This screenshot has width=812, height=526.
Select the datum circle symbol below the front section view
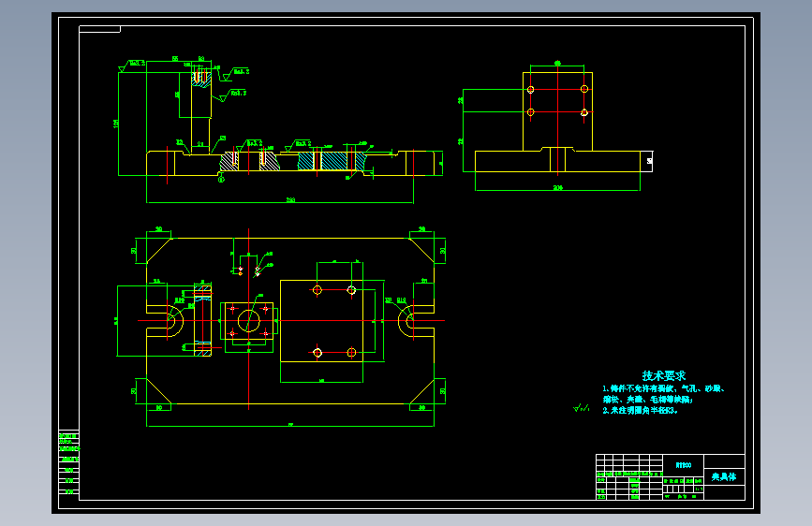pyautogui.click(x=221, y=179)
